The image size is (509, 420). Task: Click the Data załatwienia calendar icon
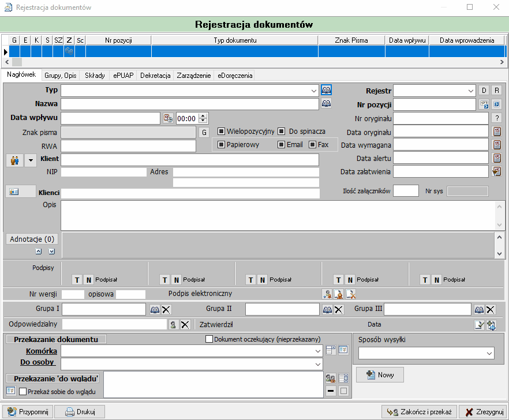497,171
